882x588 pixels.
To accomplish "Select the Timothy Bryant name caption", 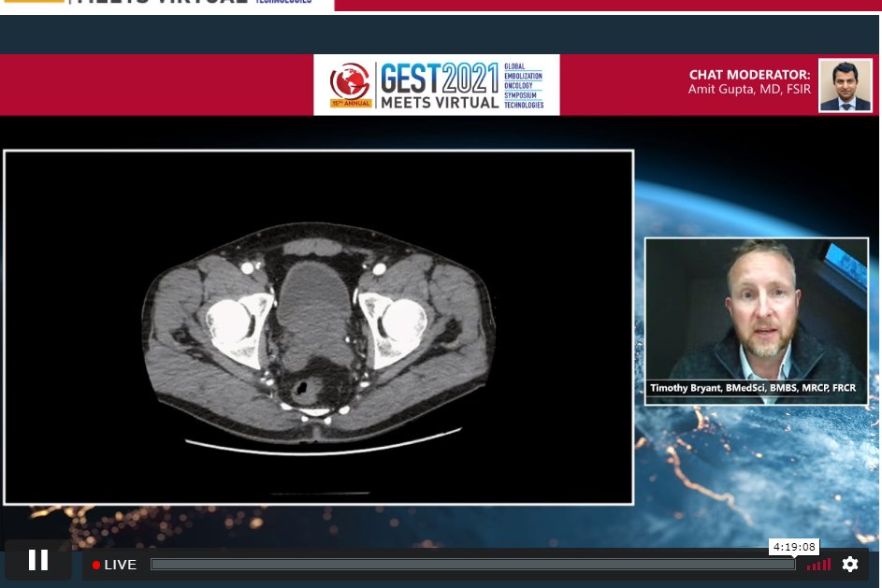I will pos(753,388).
